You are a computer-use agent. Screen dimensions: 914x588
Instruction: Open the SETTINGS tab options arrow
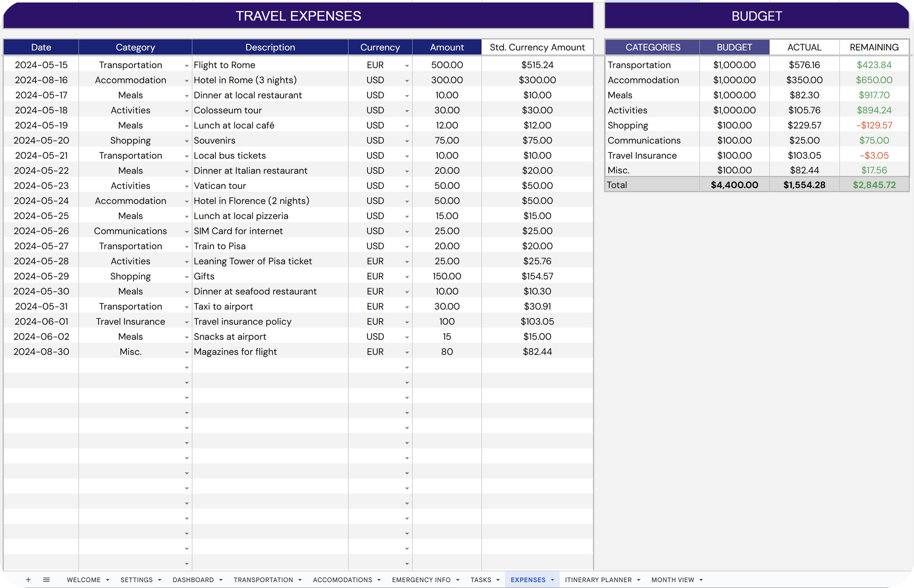tap(160, 580)
